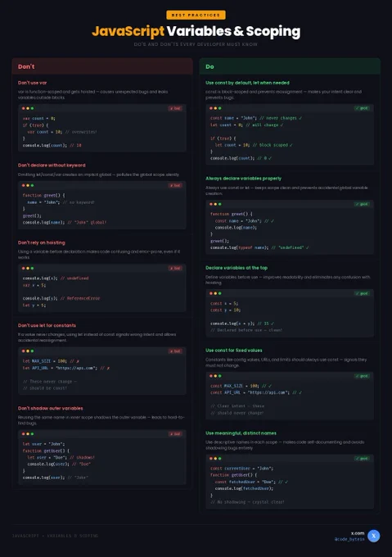Open the x.com link in the footer

point(358,533)
